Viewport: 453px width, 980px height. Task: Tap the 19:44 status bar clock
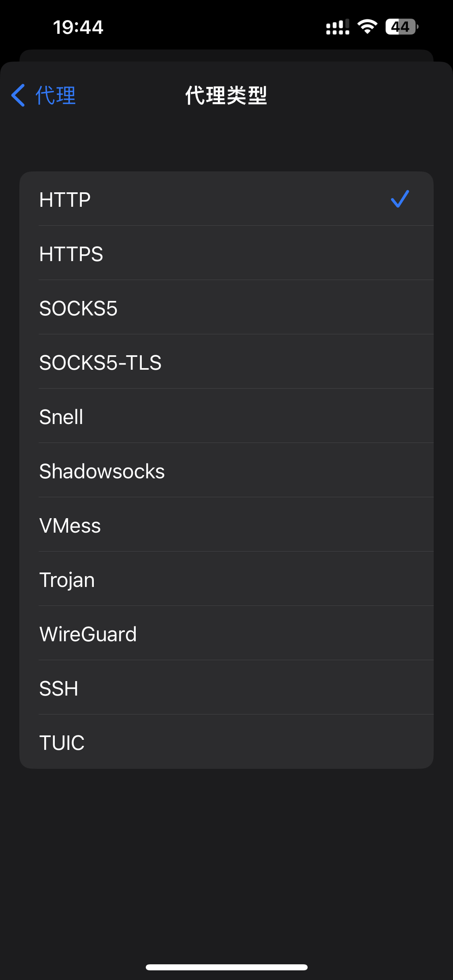78,27
